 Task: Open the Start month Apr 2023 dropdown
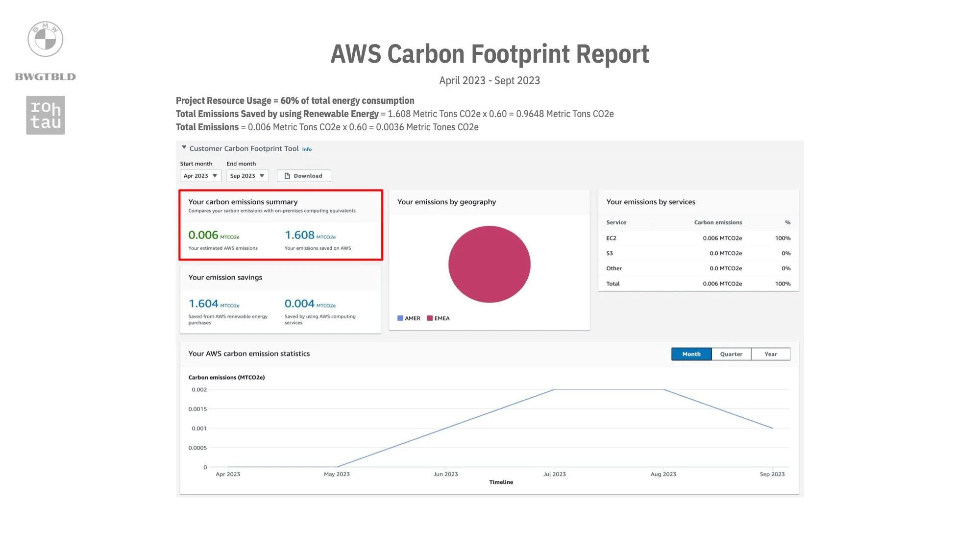[x=200, y=176]
